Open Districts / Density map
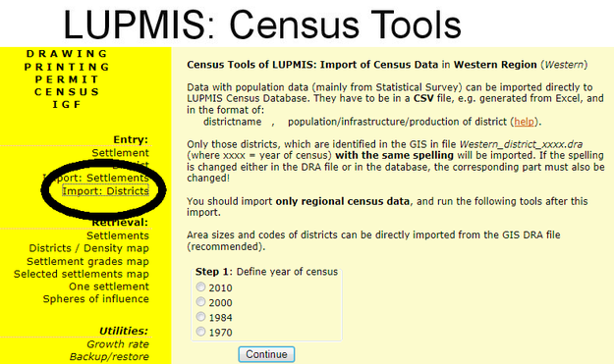Viewport: 614px width, 364px height. (x=88, y=248)
